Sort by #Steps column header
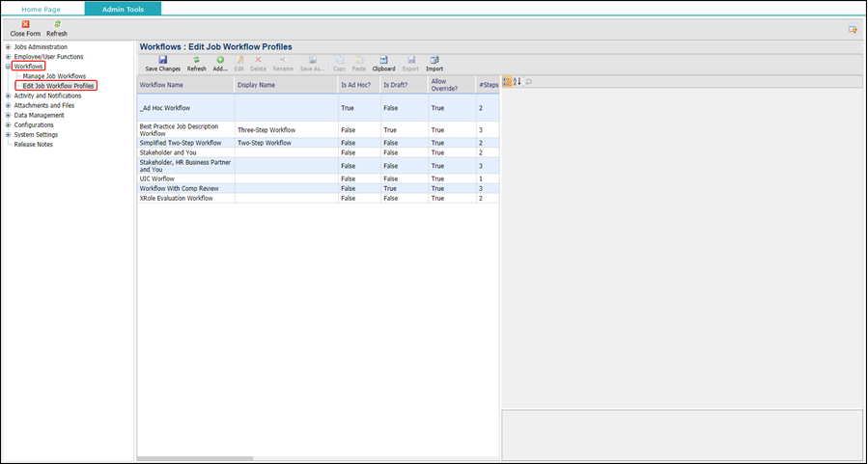868x464 pixels. tap(488, 85)
